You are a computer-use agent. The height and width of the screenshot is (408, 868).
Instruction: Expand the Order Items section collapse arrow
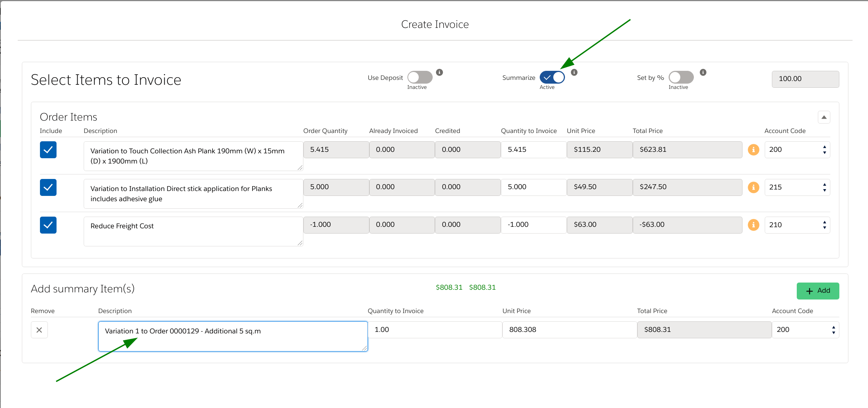(x=825, y=117)
